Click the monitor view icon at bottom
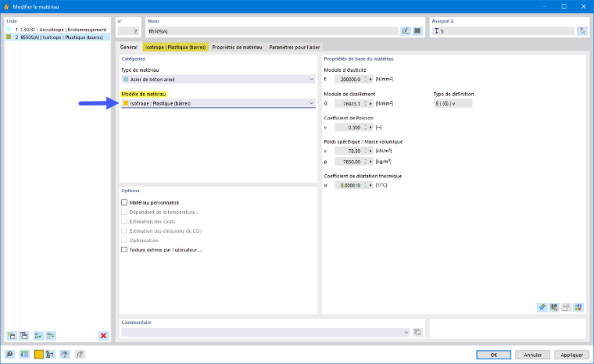 65,355
